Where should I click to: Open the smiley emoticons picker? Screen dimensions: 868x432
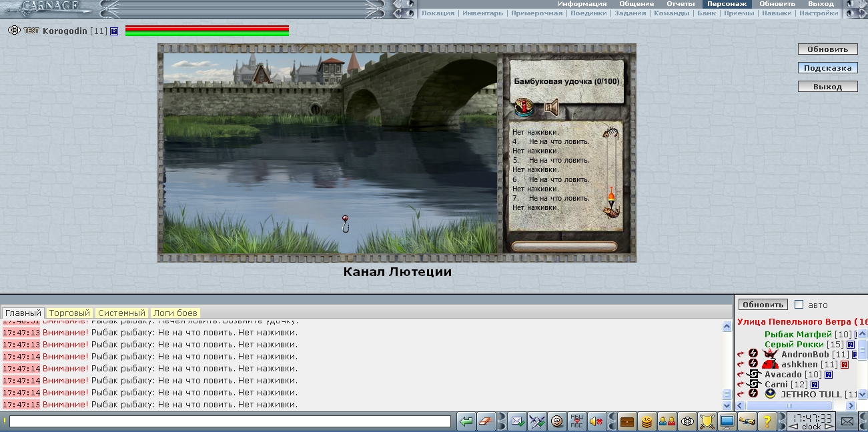pyautogui.click(x=557, y=421)
